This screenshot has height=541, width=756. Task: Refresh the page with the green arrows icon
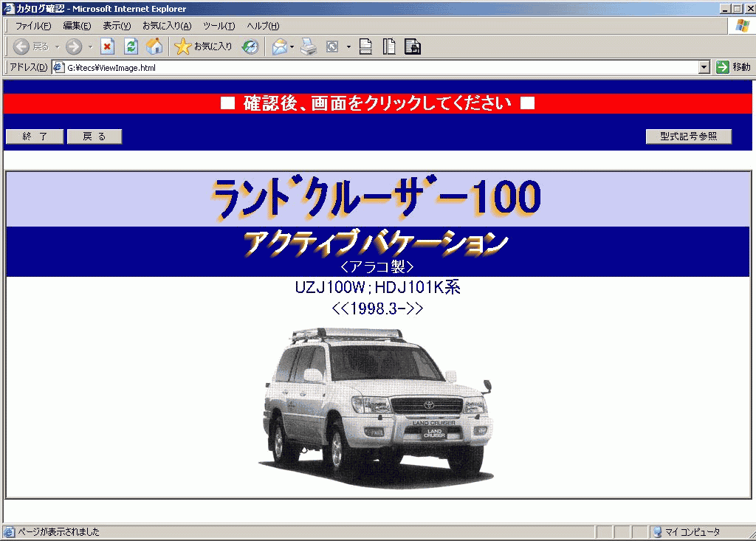coord(131,46)
